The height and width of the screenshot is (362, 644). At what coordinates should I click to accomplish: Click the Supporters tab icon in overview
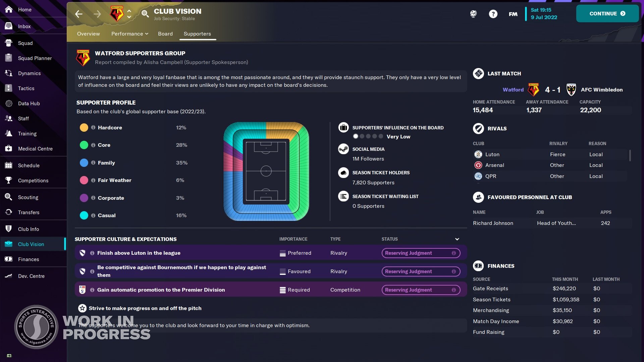pos(197,34)
